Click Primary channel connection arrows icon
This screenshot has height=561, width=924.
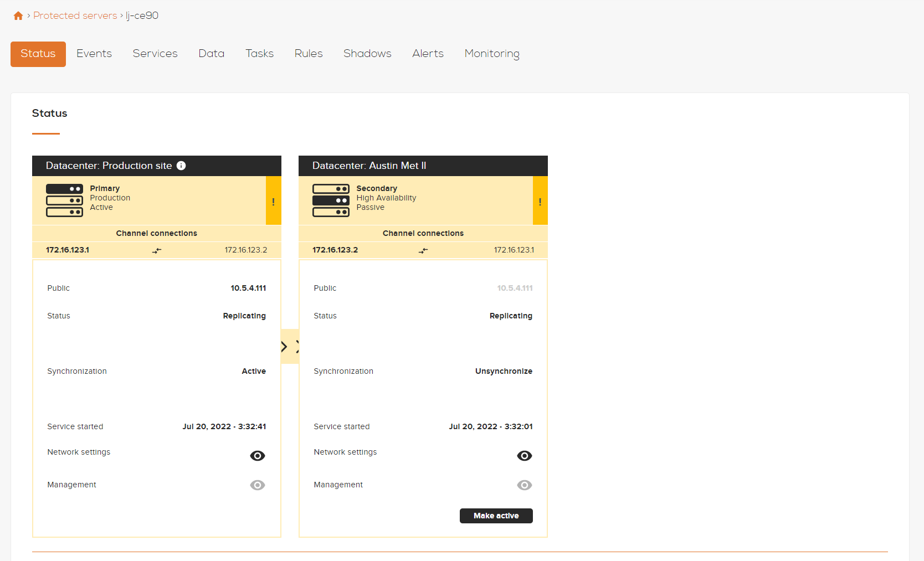(157, 250)
